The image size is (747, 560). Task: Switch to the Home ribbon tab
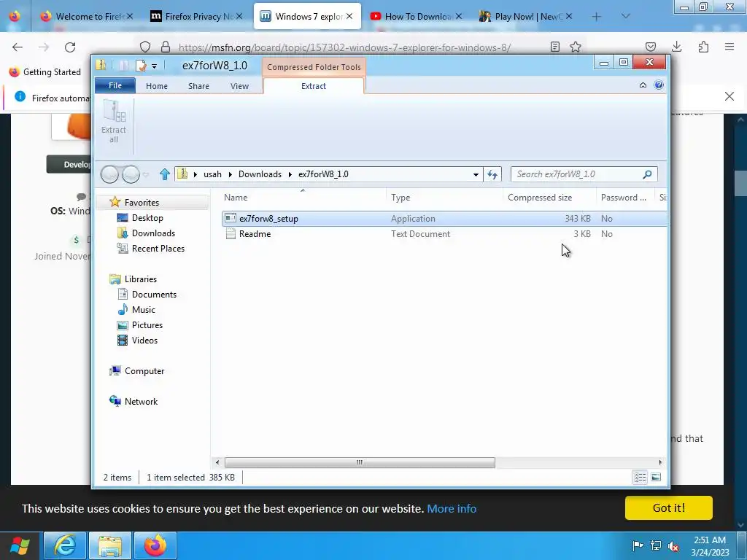157,86
